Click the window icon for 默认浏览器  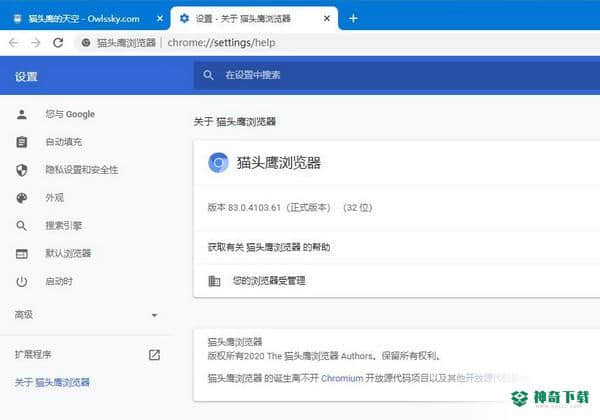[x=22, y=254]
